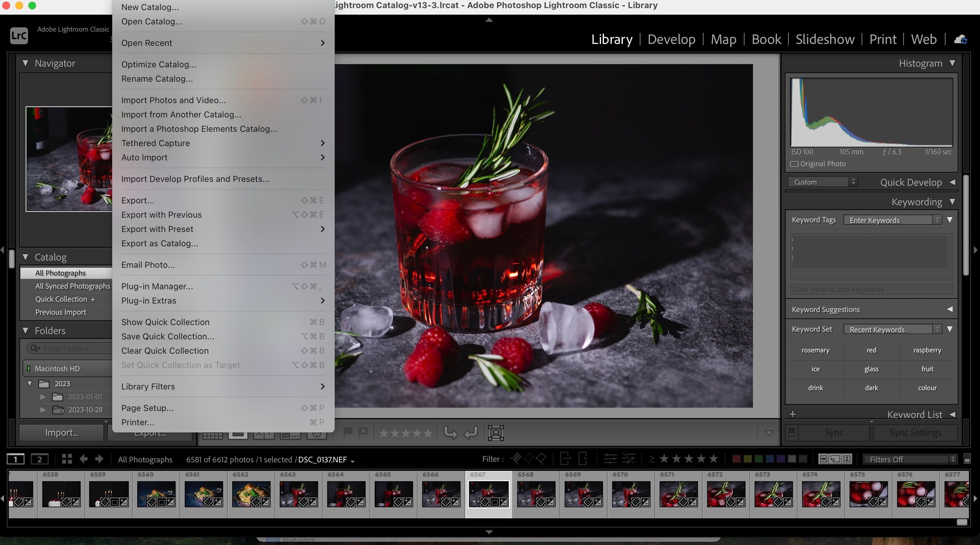Click the rating greater-than-or-equal symbol
The height and width of the screenshot is (545, 980).
652,459
